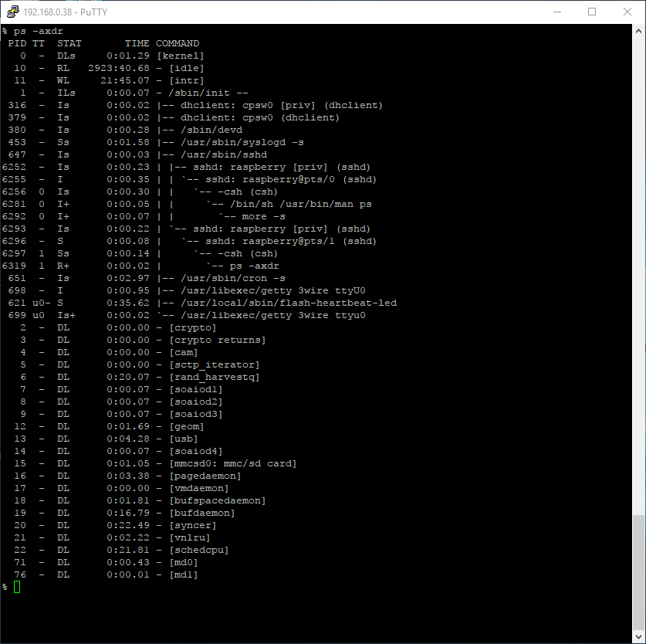The height and width of the screenshot is (644, 646).
Task: Click the 'dhclient: cpsw0 [priv] (dhclient)' line
Action: click(282, 105)
